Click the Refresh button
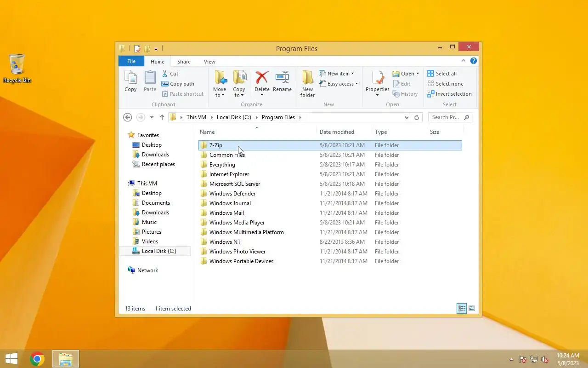Viewport: 588px width, 368px height. (417, 117)
